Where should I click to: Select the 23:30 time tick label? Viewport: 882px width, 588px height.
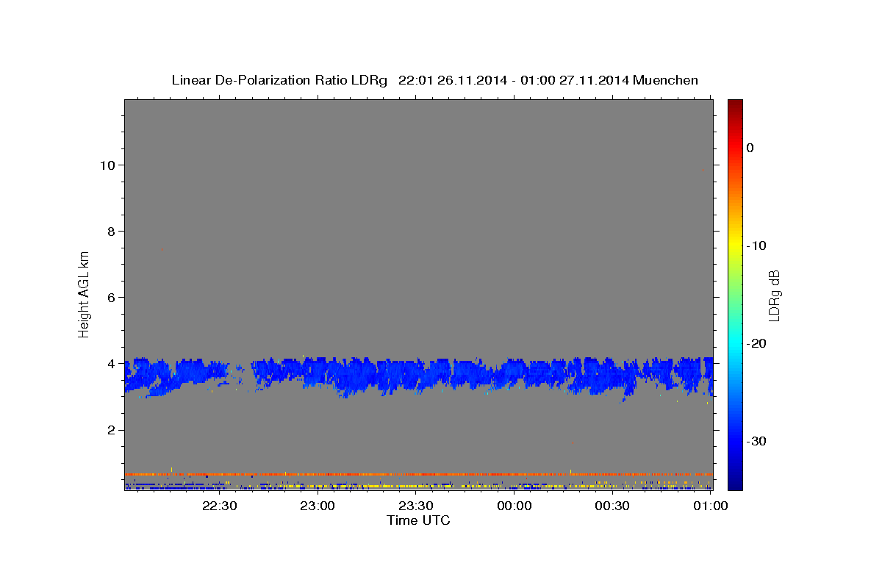pos(416,506)
